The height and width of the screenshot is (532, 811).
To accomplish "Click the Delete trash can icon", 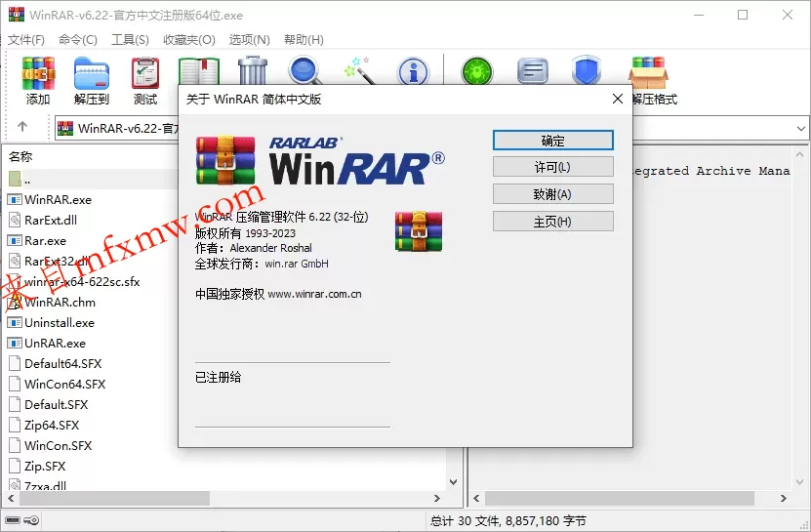I will (253, 70).
